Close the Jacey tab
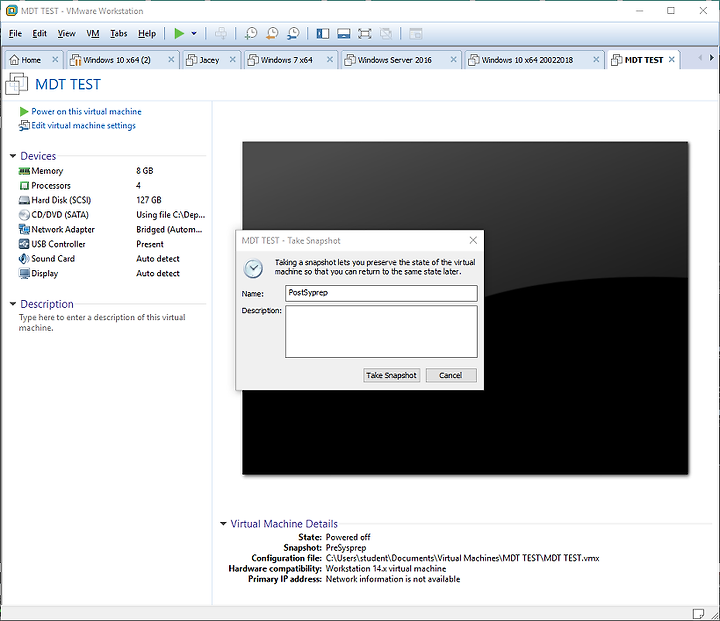The height and width of the screenshot is (621, 720). coord(233,60)
